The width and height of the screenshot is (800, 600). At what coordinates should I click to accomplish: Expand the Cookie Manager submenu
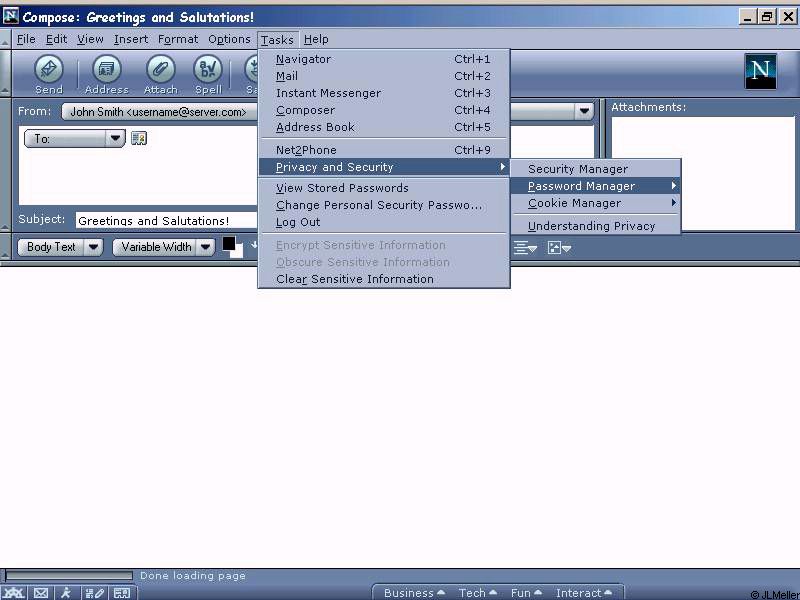coord(596,203)
